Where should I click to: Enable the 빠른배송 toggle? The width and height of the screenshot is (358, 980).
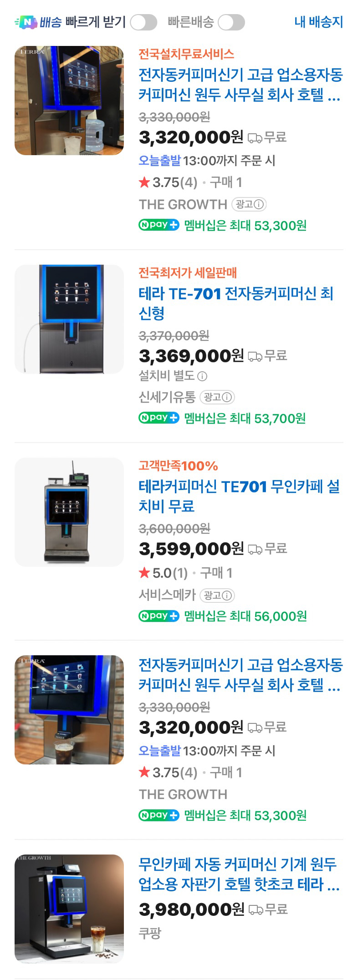pos(231,22)
